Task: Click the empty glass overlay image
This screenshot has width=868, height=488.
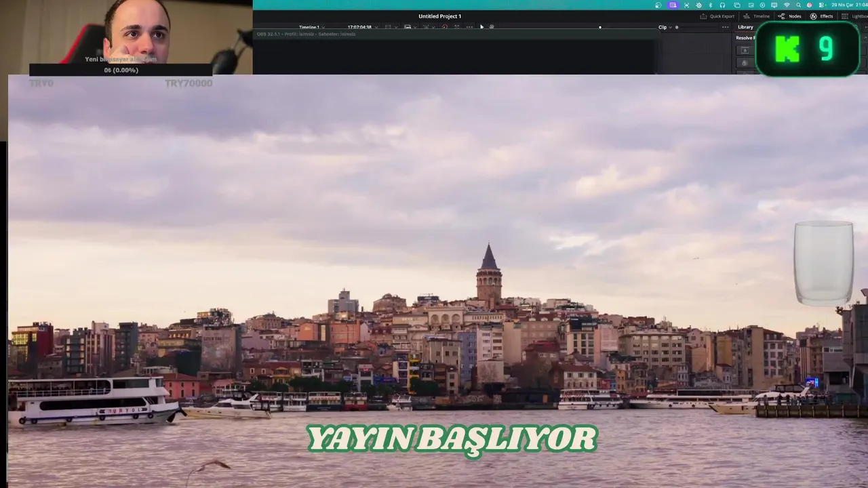Action: (824, 263)
